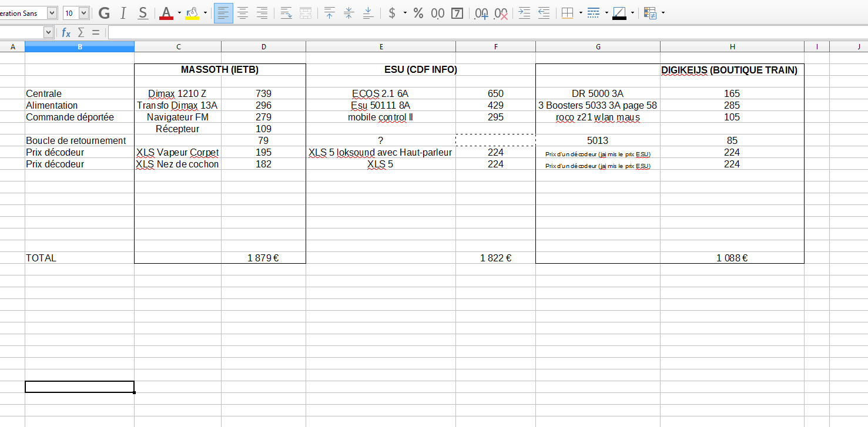Select column B header
Viewport: 868px width, 427px height.
point(79,46)
